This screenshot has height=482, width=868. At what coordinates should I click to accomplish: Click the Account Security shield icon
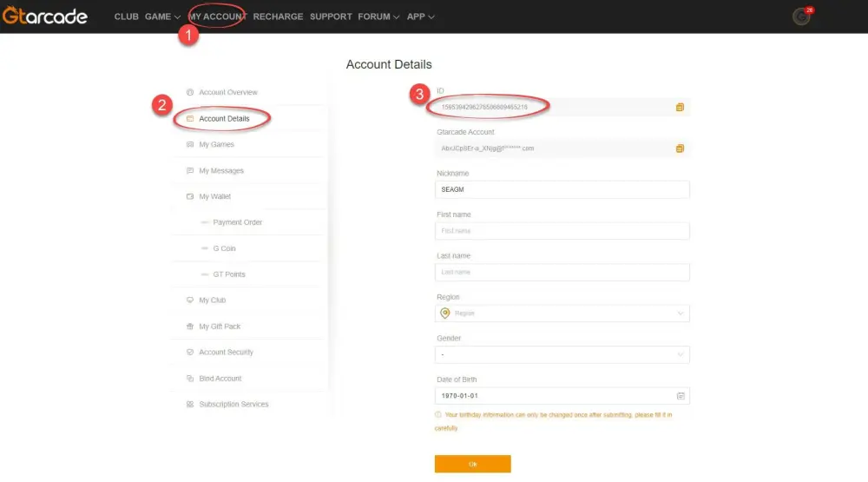click(190, 353)
